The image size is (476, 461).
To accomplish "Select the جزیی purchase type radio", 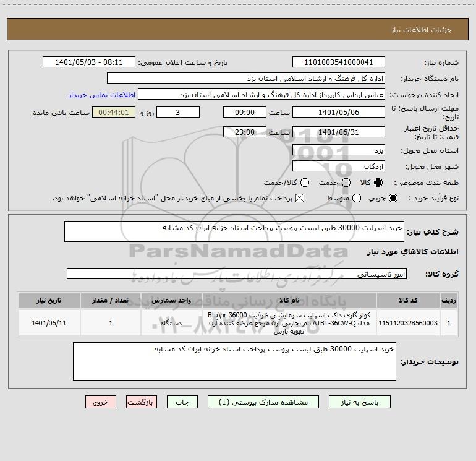I will [393, 198].
